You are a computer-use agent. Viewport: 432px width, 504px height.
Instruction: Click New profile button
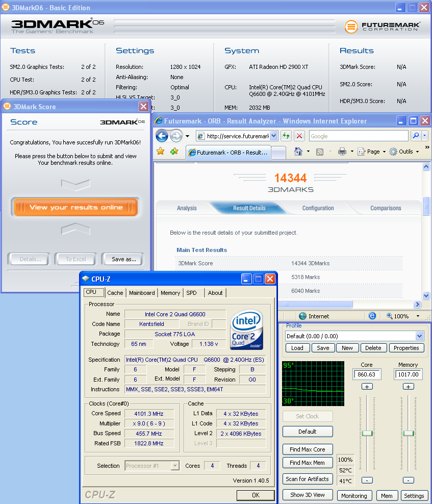tap(347, 348)
